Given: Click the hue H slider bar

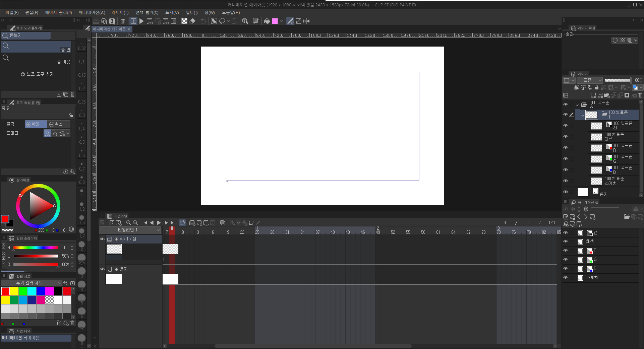Looking at the screenshot, I should 36,248.
